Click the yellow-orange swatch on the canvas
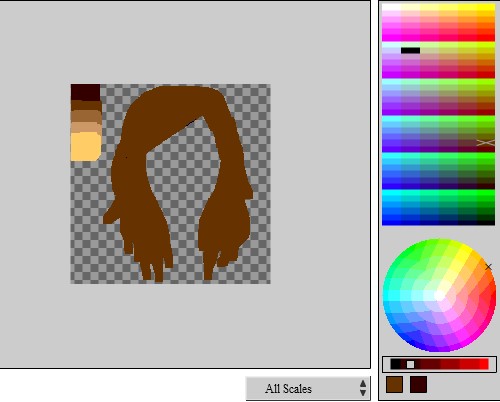The height and width of the screenshot is (402, 500). pyautogui.click(x=86, y=147)
